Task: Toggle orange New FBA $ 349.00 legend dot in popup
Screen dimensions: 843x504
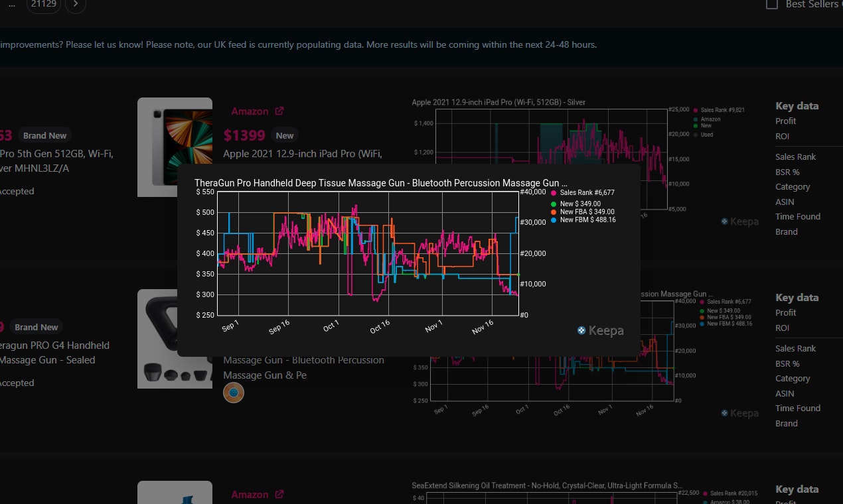Action: (554, 212)
